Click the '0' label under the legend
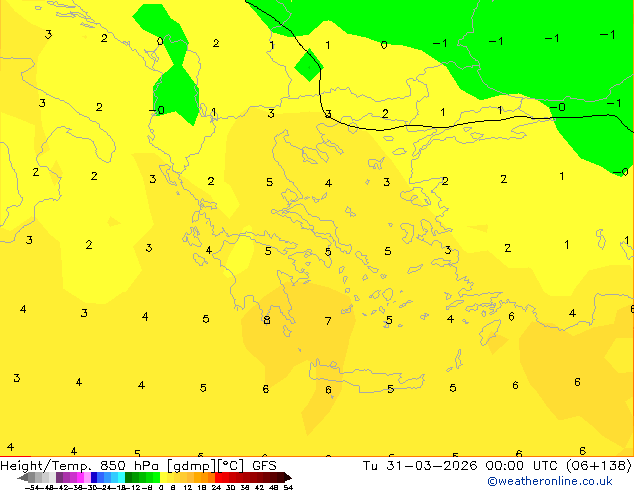 161,487
